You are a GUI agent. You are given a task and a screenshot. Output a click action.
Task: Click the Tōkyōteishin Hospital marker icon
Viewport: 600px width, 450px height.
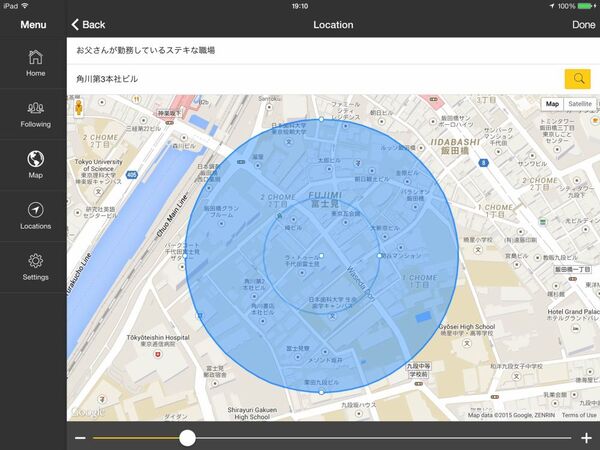coord(157,355)
